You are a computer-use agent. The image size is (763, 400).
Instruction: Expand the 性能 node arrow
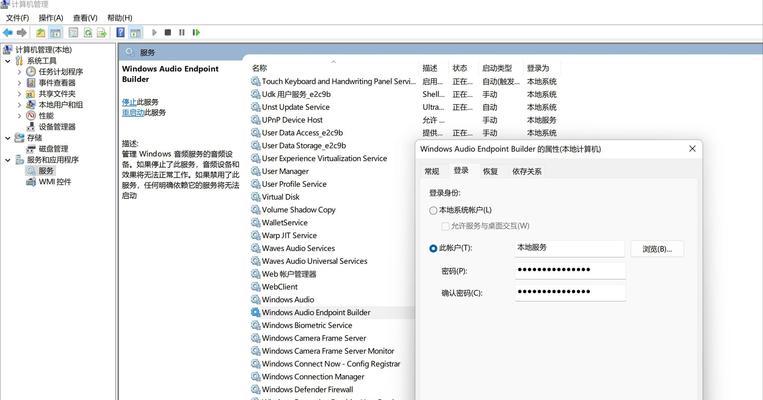[19, 116]
